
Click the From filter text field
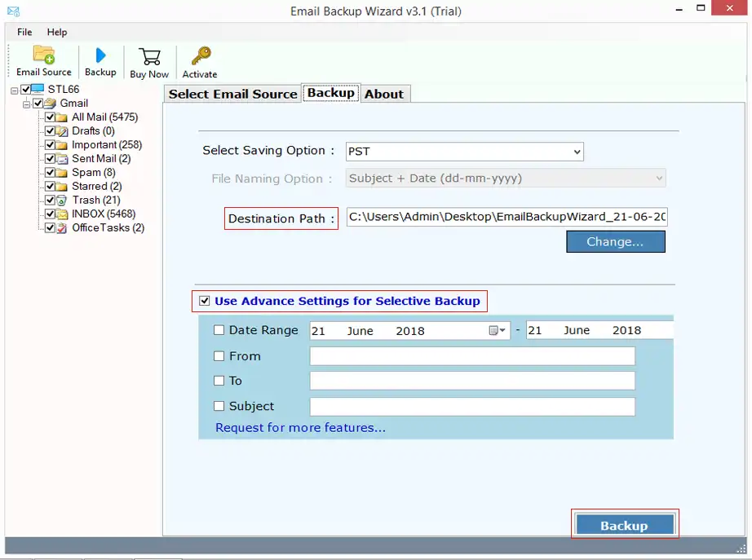[x=472, y=356]
